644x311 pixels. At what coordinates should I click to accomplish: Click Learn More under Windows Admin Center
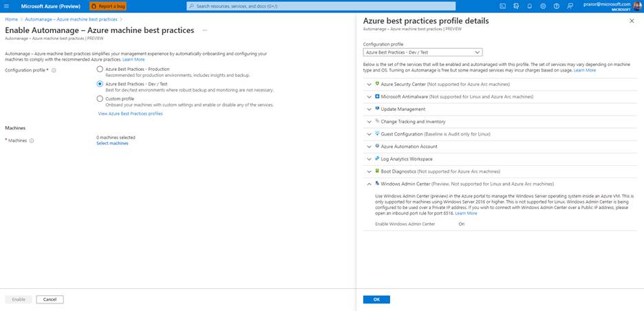pyautogui.click(x=466, y=213)
